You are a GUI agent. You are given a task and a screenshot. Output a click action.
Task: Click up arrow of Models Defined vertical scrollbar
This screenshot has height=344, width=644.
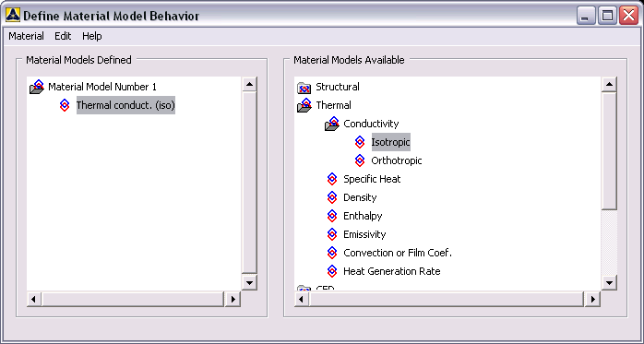(249, 85)
